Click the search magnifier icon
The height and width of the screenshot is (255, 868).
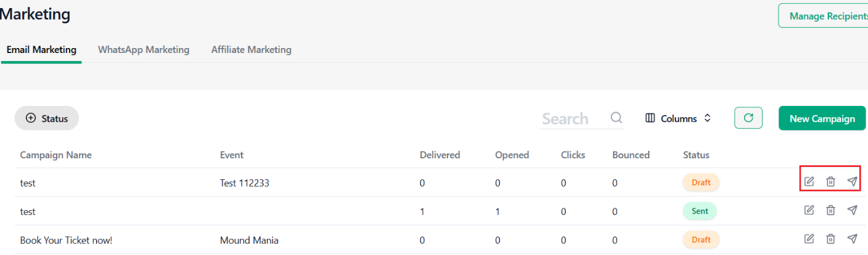pyautogui.click(x=616, y=118)
